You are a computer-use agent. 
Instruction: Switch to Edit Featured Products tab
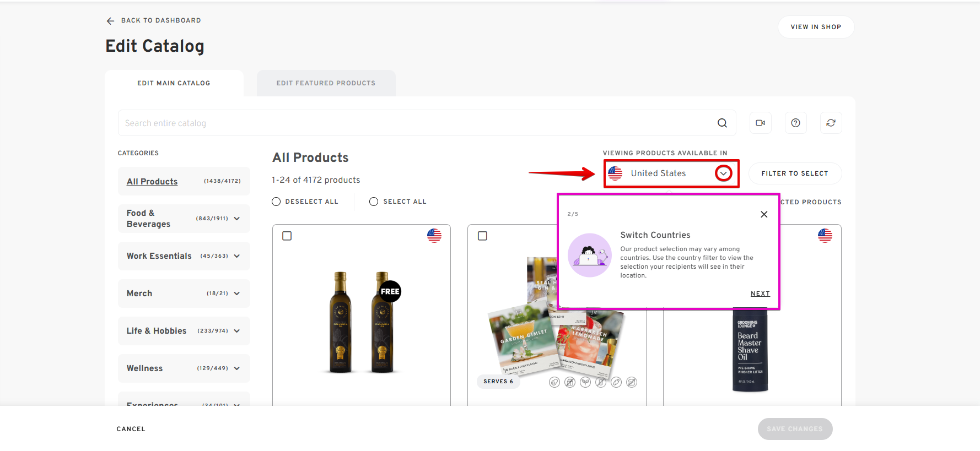point(326,83)
